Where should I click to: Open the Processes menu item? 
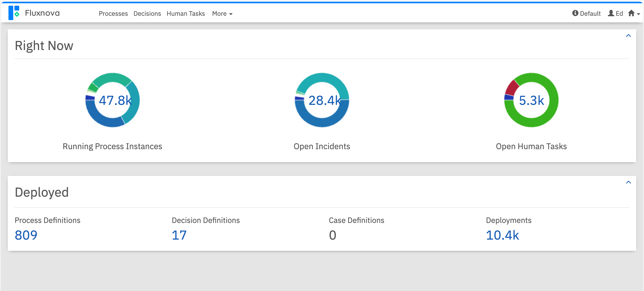pyautogui.click(x=113, y=14)
